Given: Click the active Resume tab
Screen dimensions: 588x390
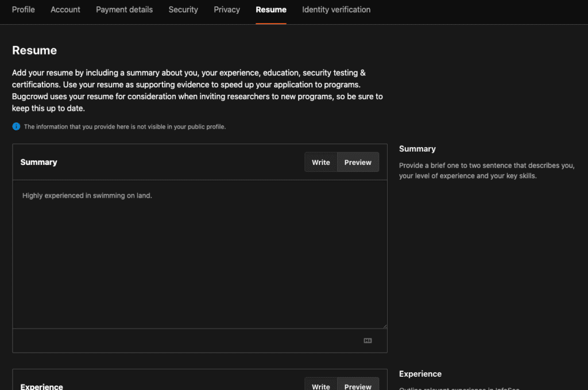Looking at the screenshot, I should point(271,10).
